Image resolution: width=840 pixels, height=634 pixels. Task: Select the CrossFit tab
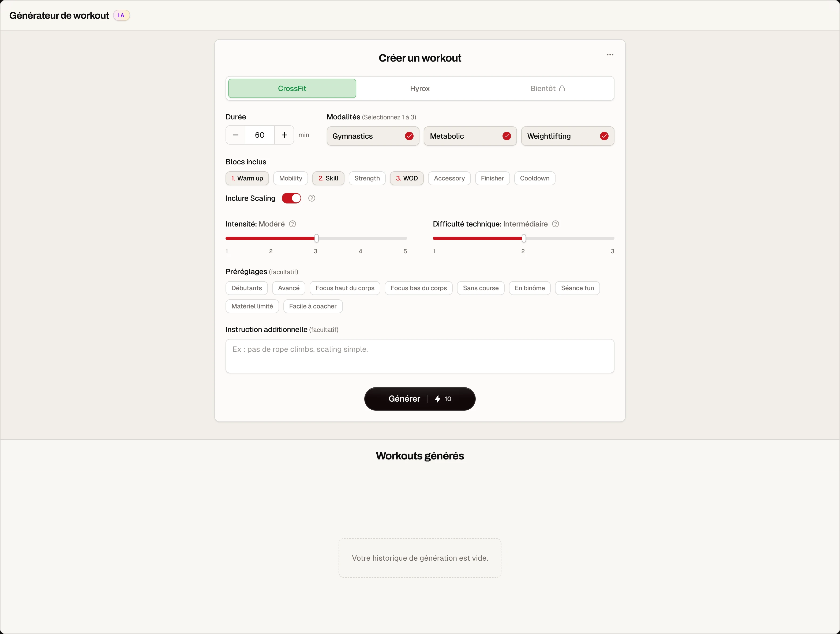point(292,88)
